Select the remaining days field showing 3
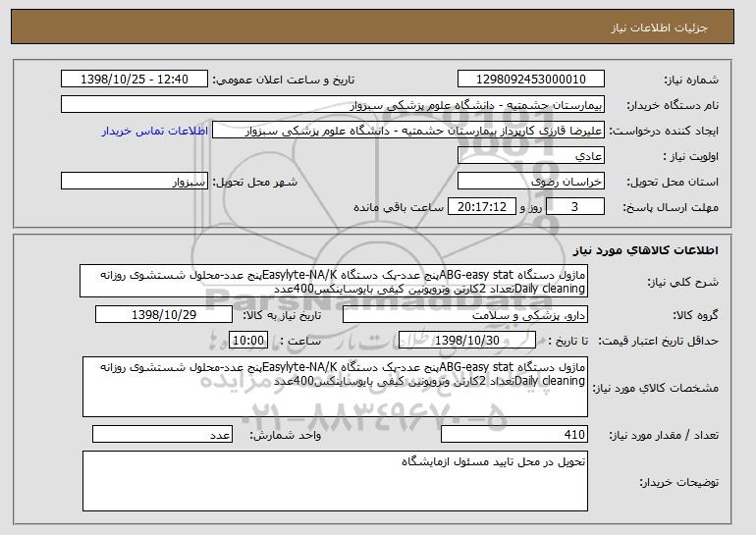756x535 pixels. 574,207
